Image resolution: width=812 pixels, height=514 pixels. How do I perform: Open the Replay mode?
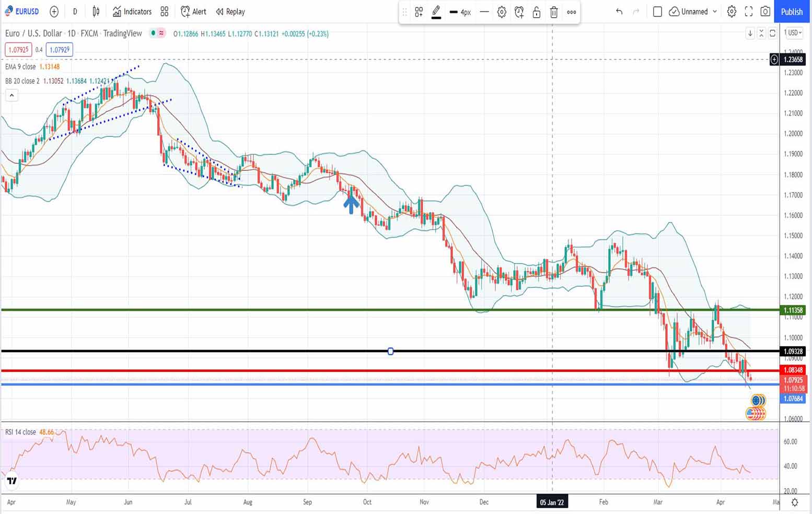pos(230,11)
